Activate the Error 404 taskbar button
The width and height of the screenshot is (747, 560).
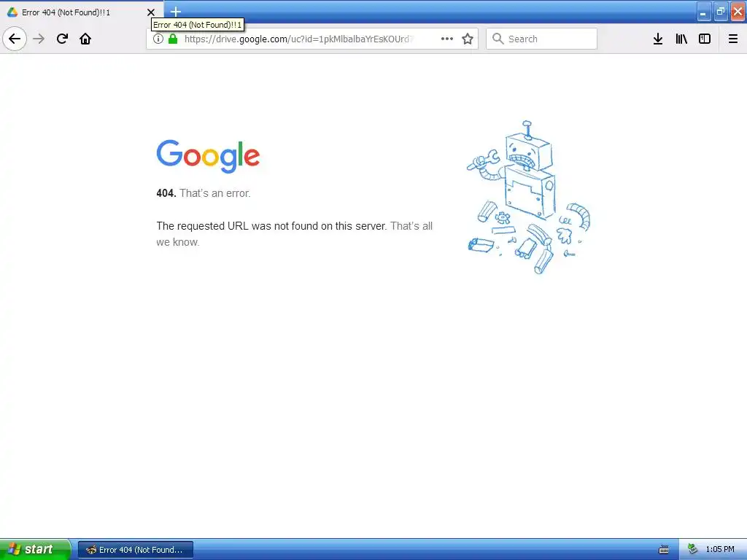[x=136, y=550]
